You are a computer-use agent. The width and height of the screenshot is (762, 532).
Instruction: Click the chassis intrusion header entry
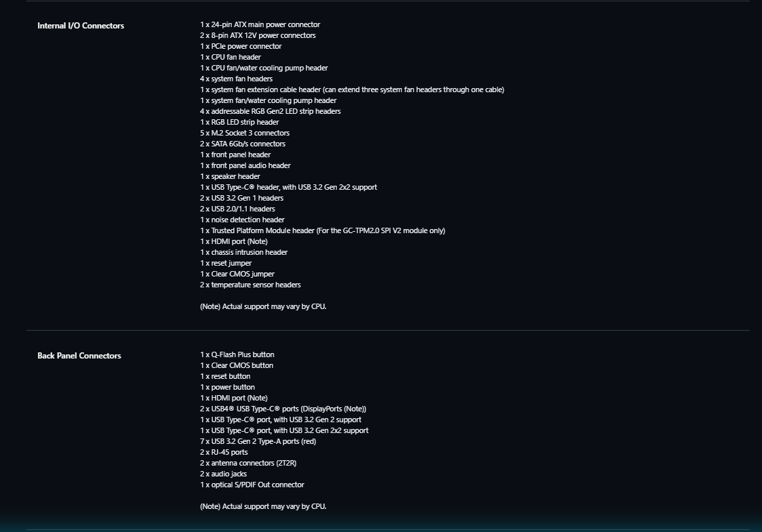coord(243,252)
